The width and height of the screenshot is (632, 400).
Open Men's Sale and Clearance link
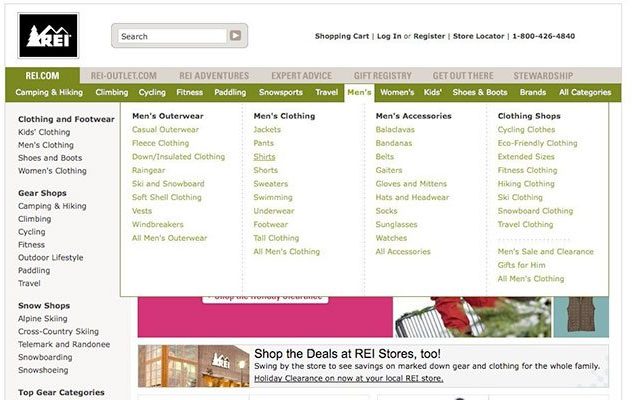coord(545,252)
